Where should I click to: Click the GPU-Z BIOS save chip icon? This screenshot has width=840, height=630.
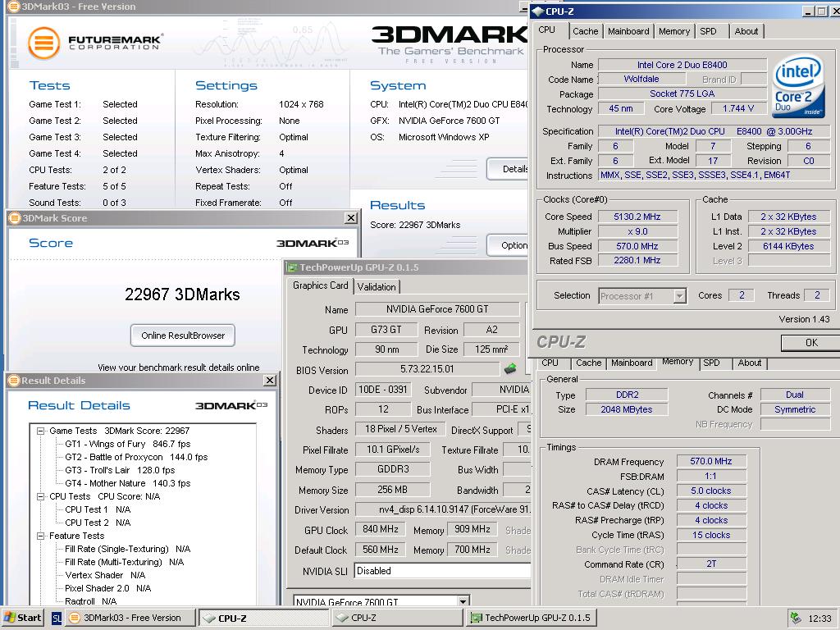tap(510, 368)
